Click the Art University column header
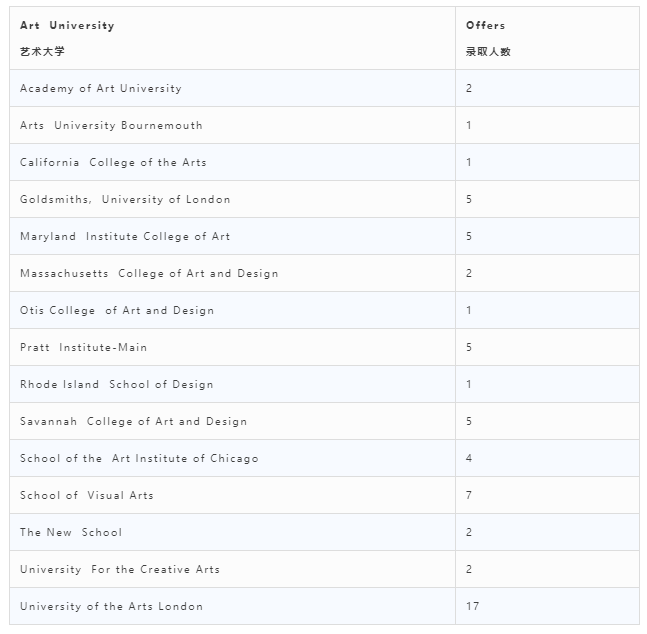 [x=232, y=38]
